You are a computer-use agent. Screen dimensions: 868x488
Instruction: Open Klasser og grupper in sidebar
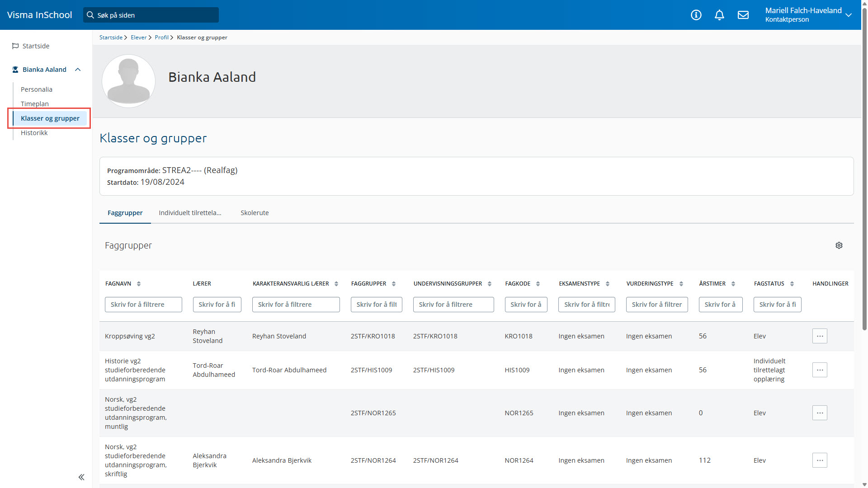(50, 118)
